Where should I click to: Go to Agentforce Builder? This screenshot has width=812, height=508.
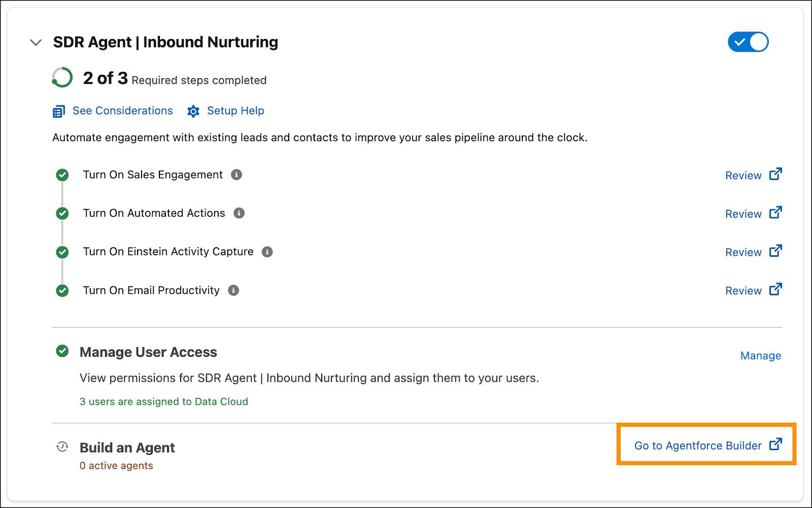coord(698,446)
